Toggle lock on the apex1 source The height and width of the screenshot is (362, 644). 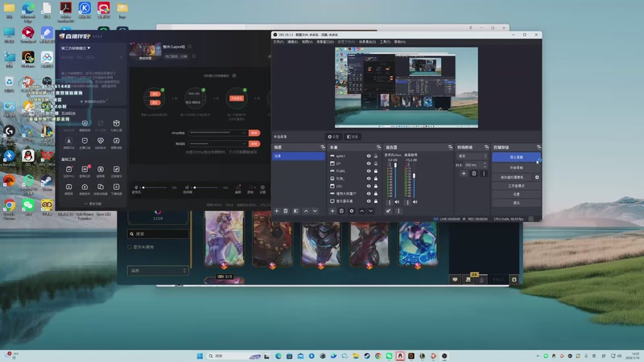click(x=375, y=156)
